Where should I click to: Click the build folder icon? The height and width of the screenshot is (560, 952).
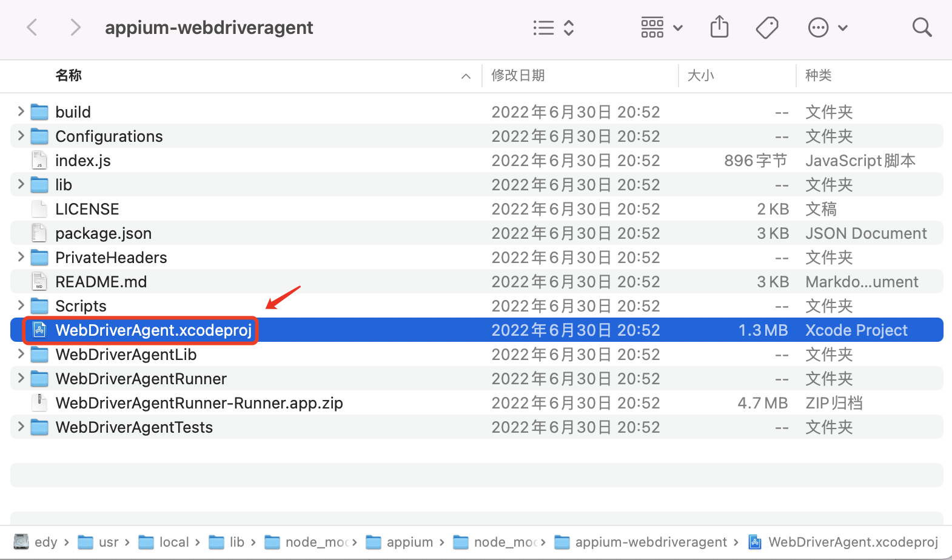(x=39, y=112)
